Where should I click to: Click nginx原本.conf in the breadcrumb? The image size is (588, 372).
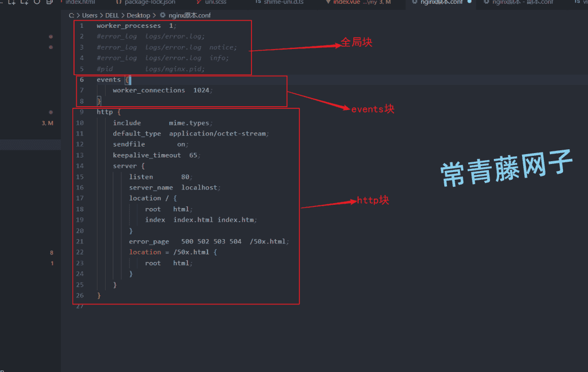point(189,15)
